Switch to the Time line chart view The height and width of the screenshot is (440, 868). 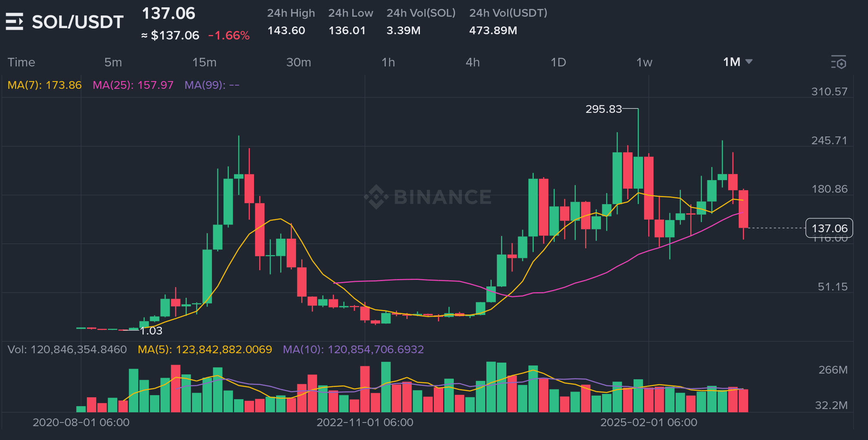click(21, 62)
